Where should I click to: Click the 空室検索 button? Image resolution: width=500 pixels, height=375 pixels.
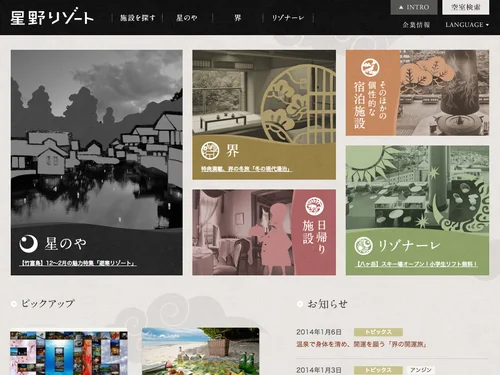pos(465,7)
